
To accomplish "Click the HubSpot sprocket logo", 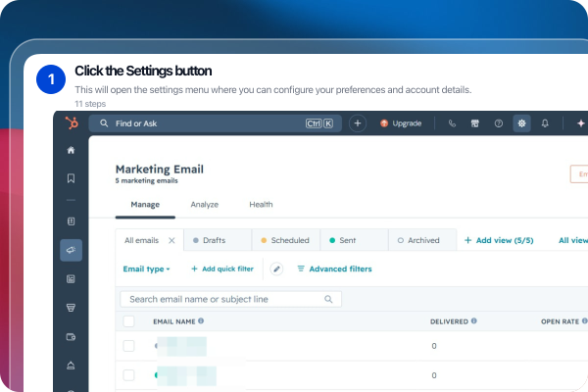I will point(72,123).
